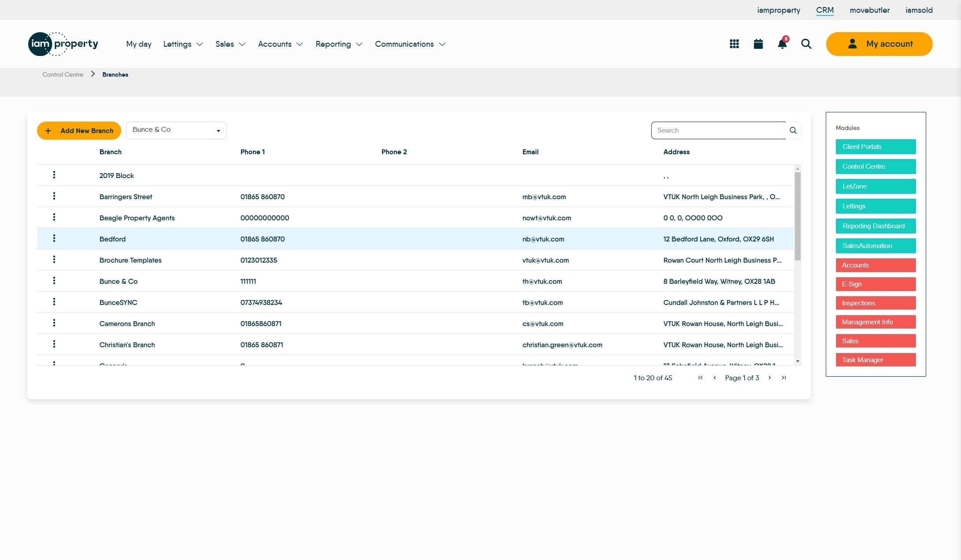Open the calendar icon in header
The image size is (961, 560).
click(758, 44)
